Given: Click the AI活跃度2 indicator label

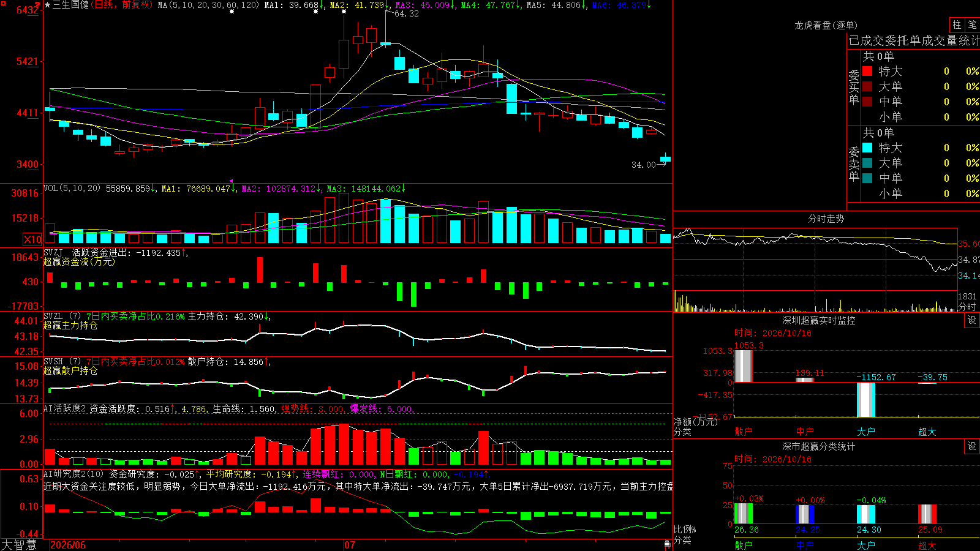Looking at the screenshot, I should click(65, 408).
